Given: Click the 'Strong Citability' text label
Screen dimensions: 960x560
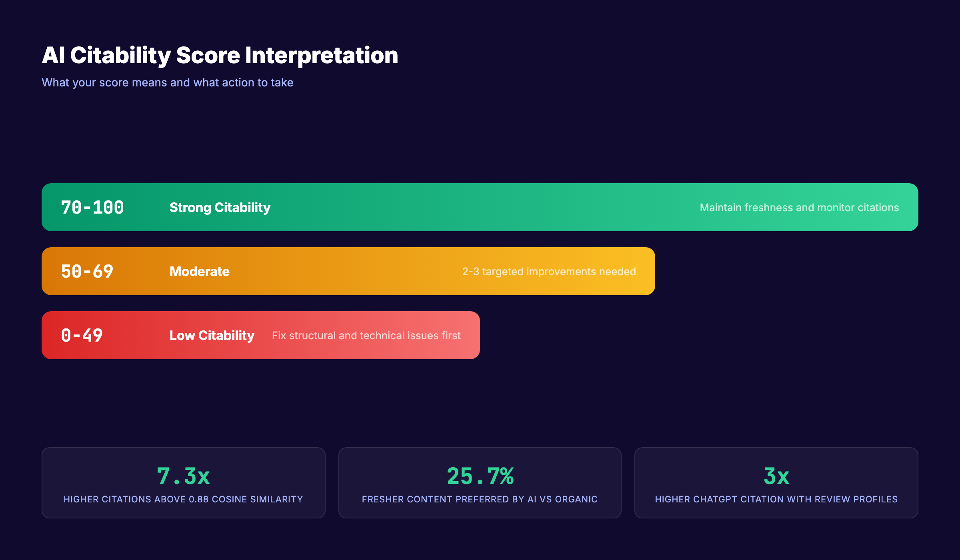Looking at the screenshot, I should pos(220,207).
